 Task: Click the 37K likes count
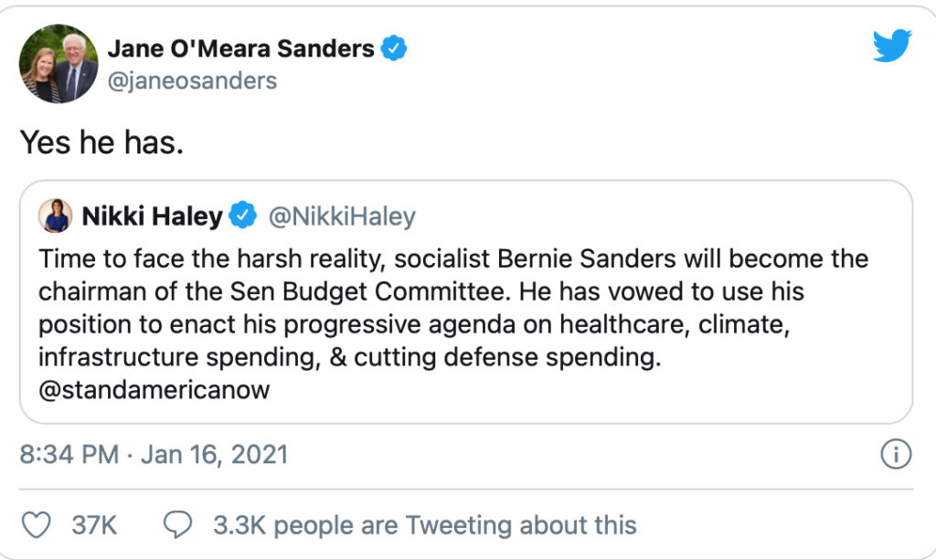93,525
